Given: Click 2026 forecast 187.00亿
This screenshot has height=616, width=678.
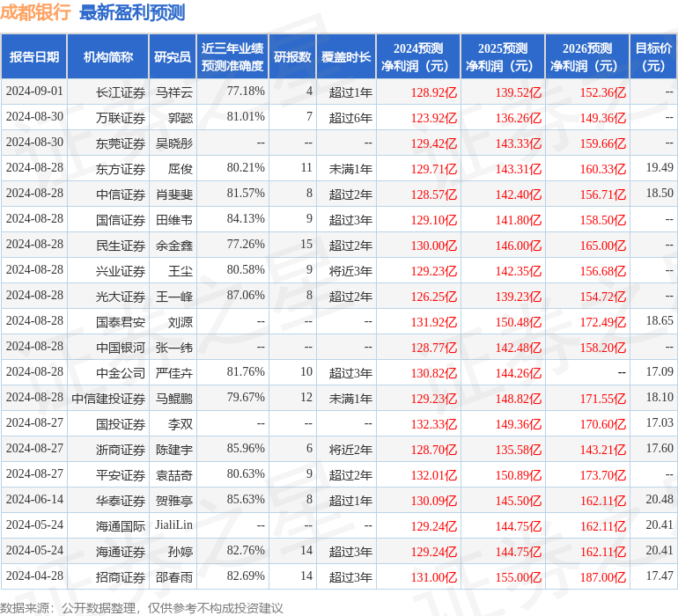Looking at the screenshot, I should point(603,577).
